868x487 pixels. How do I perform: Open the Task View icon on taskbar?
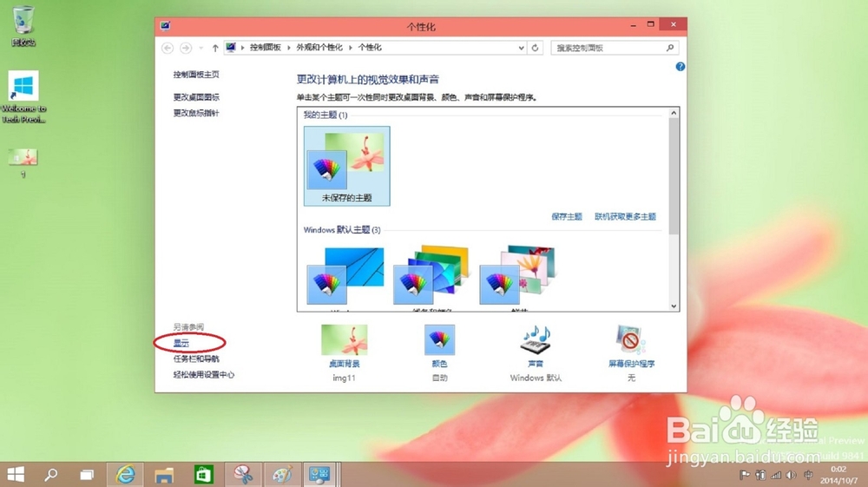(x=87, y=475)
